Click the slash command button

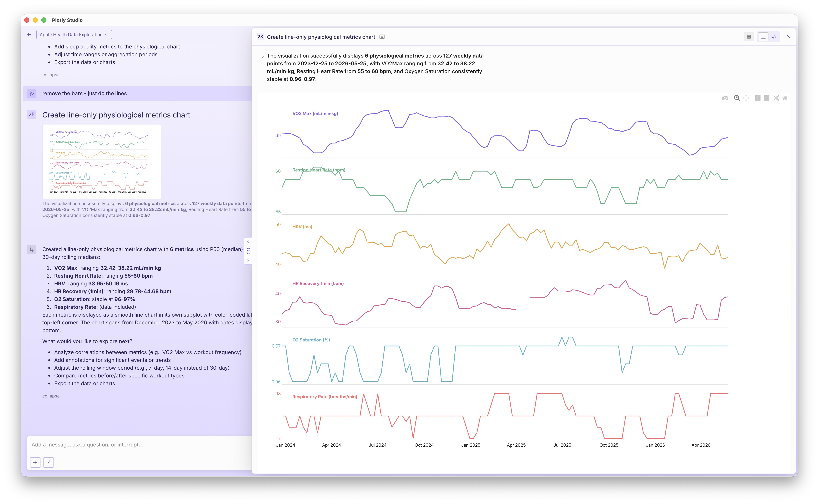(x=49, y=462)
